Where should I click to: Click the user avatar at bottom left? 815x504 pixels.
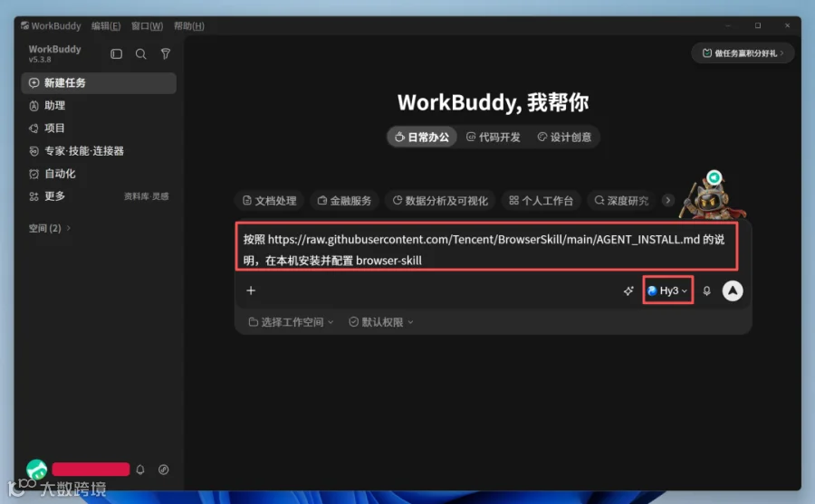[x=36, y=470]
